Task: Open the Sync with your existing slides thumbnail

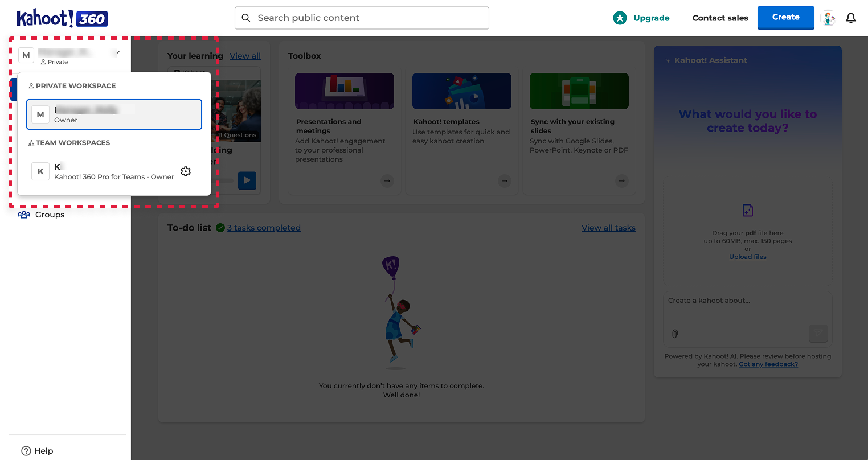Action: [x=579, y=91]
